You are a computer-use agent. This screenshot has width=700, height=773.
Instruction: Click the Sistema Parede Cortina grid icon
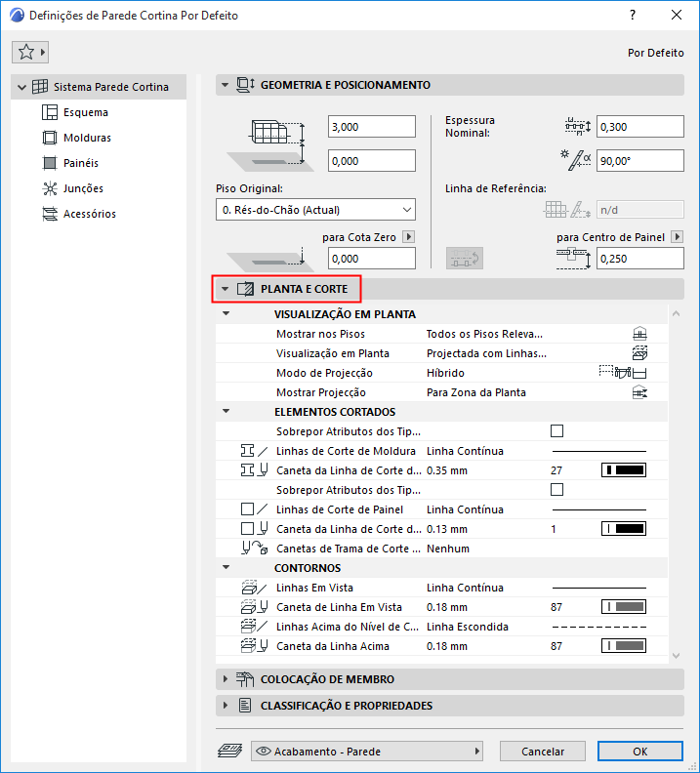pos(40,87)
